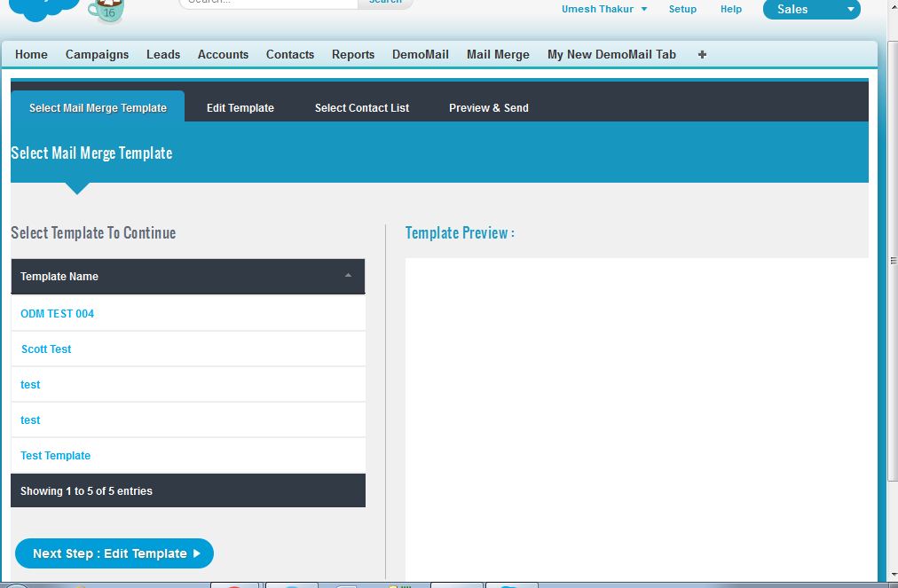Click into the search input field
Image resolution: width=898 pixels, height=588 pixels.
click(x=269, y=3)
